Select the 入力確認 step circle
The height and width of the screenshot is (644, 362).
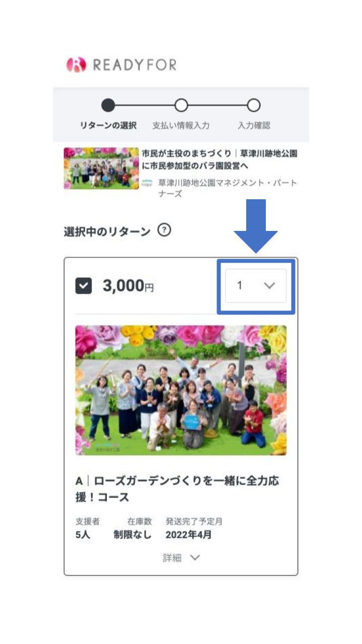coord(254,105)
